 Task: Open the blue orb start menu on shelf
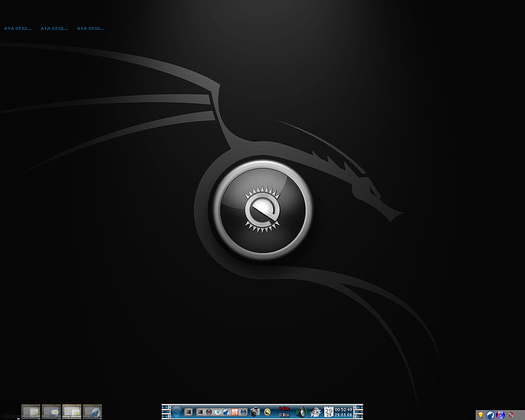click(177, 411)
